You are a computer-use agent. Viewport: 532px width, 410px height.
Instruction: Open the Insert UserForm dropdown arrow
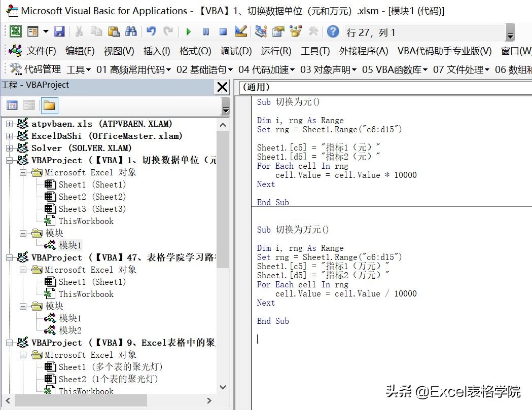[x=46, y=31]
